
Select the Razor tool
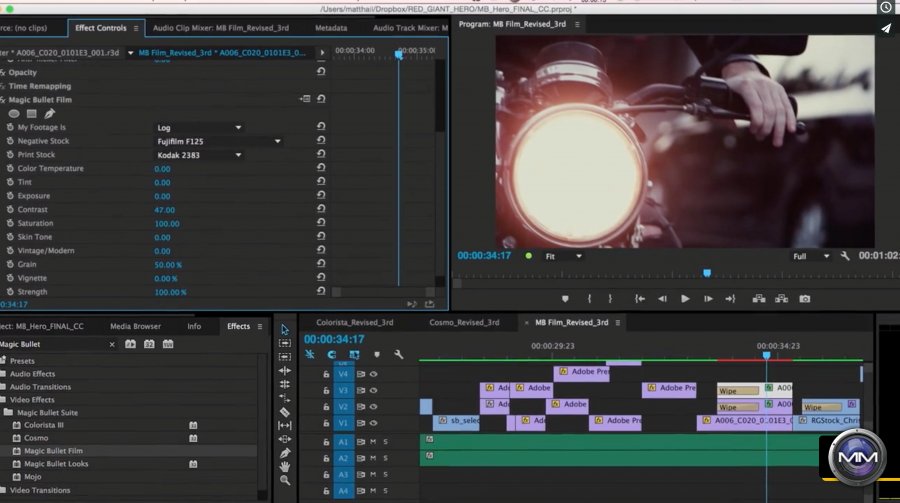coord(285,412)
